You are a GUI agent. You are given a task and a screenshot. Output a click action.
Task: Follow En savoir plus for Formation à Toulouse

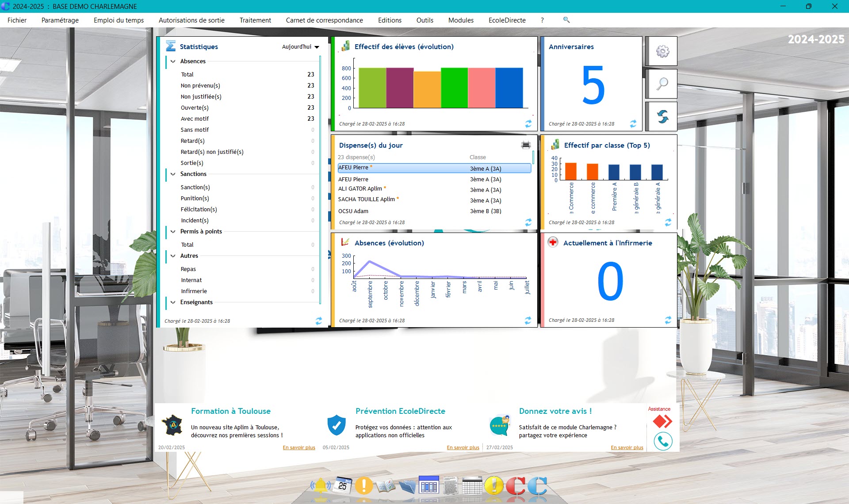coord(299,447)
